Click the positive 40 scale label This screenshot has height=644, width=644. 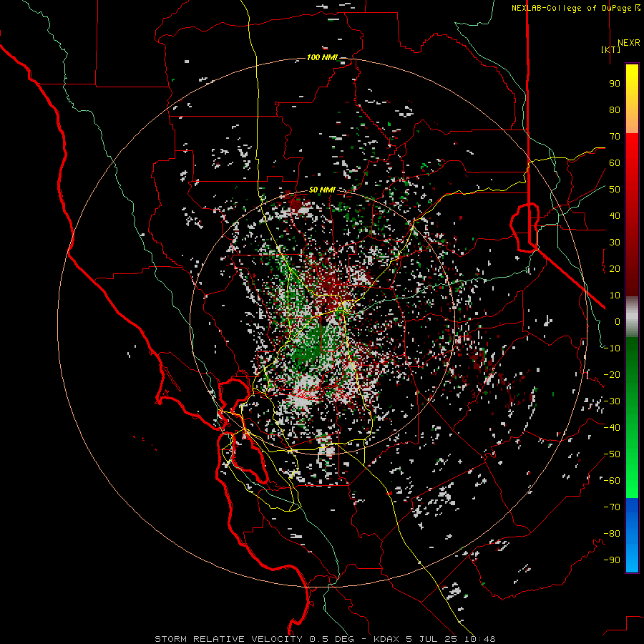615,215
